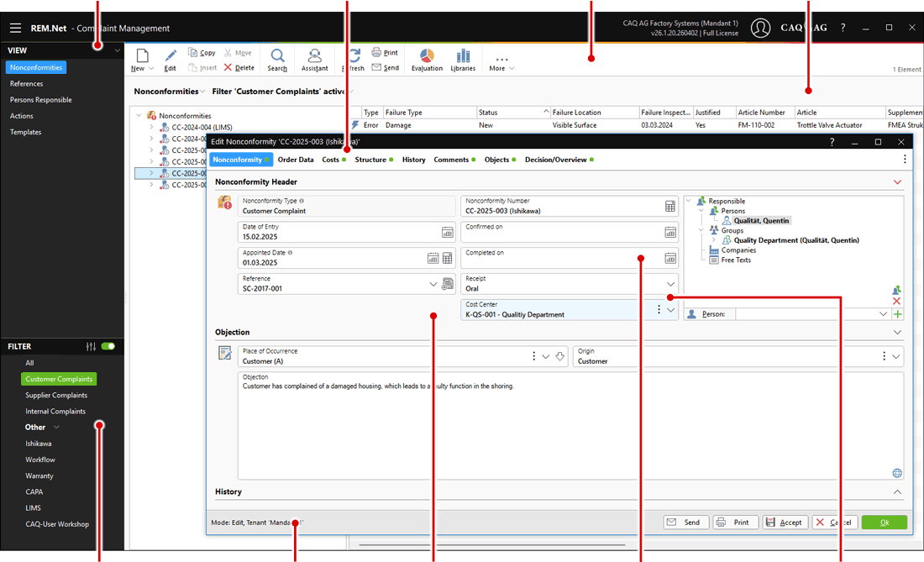Open the dialog's three-dot options menu

click(x=905, y=159)
